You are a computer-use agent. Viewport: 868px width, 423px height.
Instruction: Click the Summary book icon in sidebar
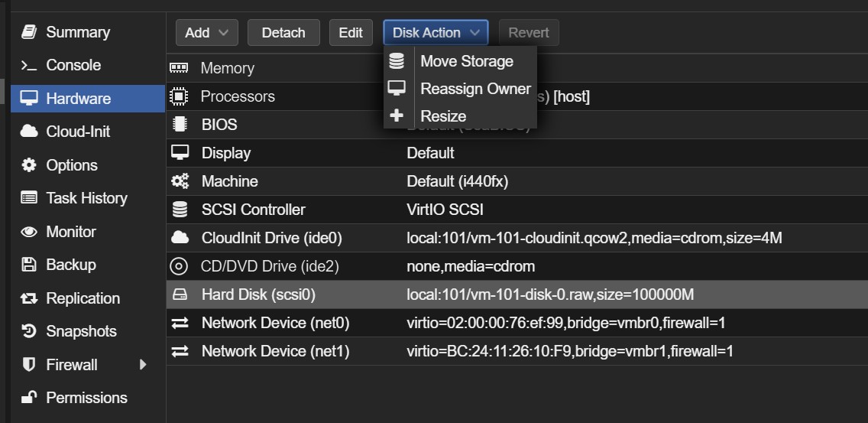pyautogui.click(x=29, y=32)
